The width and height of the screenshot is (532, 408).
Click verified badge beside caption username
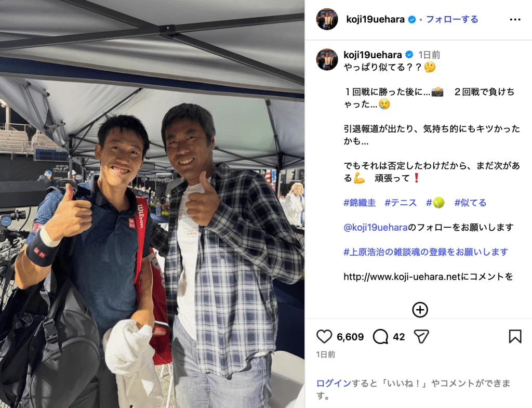tap(409, 55)
